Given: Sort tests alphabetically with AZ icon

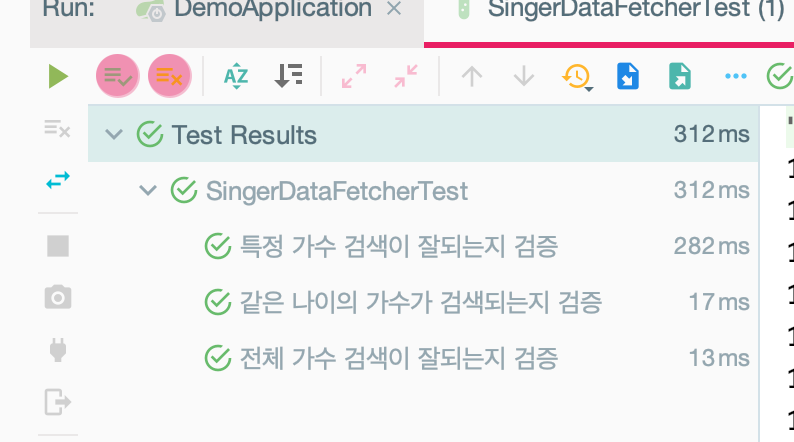Looking at the screenshot, I should point(236,76).
